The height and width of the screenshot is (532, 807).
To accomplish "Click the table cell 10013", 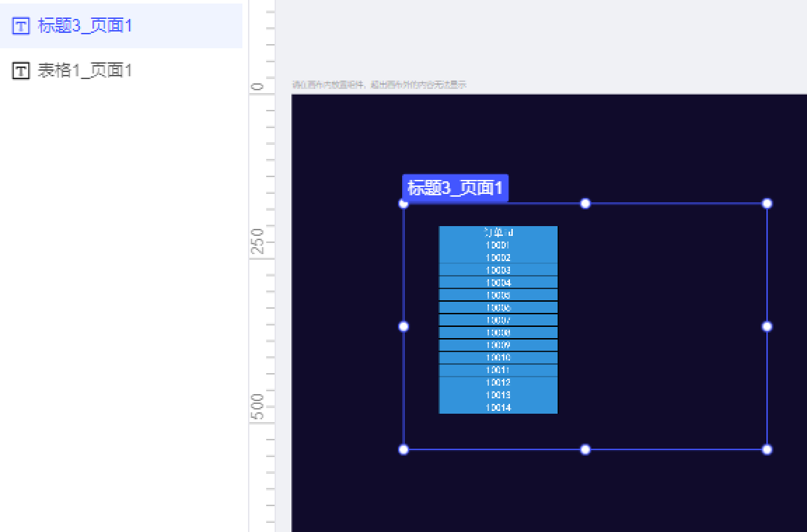I will pyautogui.click(x=498, y=395).
